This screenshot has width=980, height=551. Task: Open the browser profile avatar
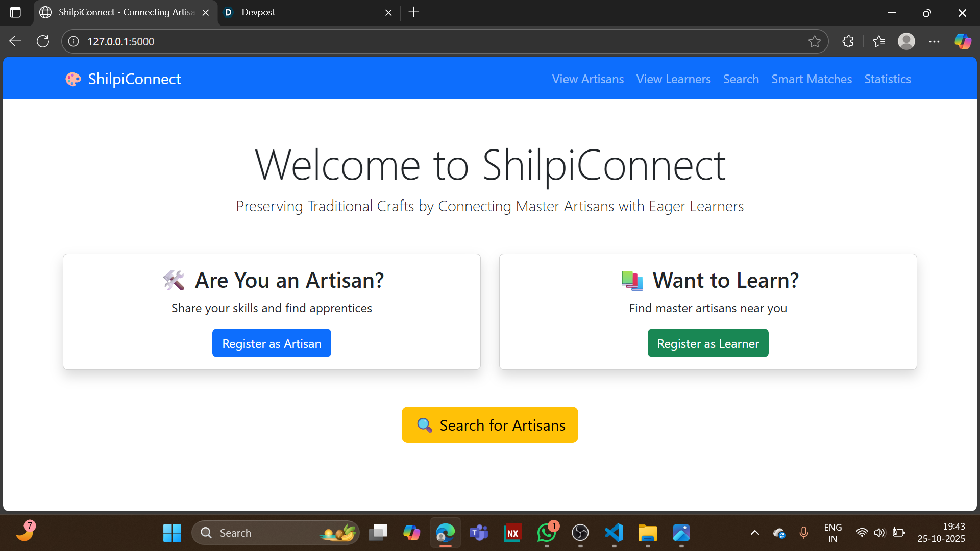tap(906, 41)
